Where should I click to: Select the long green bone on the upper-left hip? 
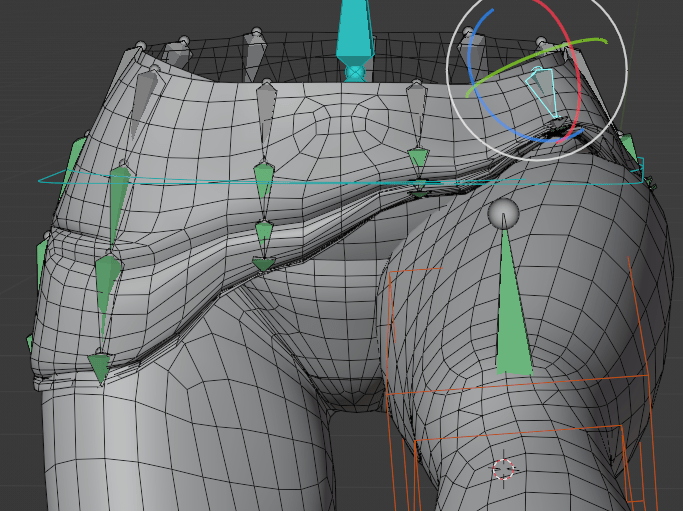click(x=118, y=200)
